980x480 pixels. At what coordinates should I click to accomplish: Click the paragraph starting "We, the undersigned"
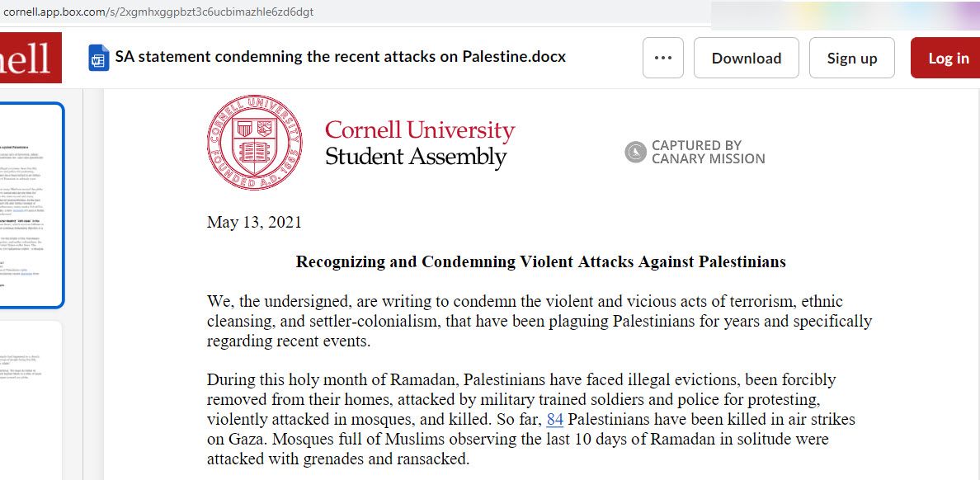pos(539,322)
